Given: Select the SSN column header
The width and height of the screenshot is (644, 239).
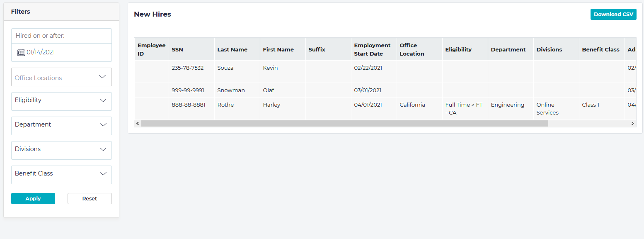Looking at the screenshot, I should (177, 50).
